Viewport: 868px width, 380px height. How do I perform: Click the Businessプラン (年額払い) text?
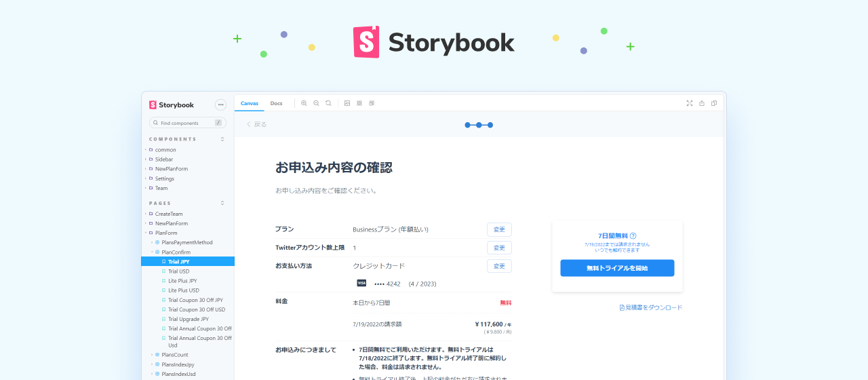(x=391, y=229)
